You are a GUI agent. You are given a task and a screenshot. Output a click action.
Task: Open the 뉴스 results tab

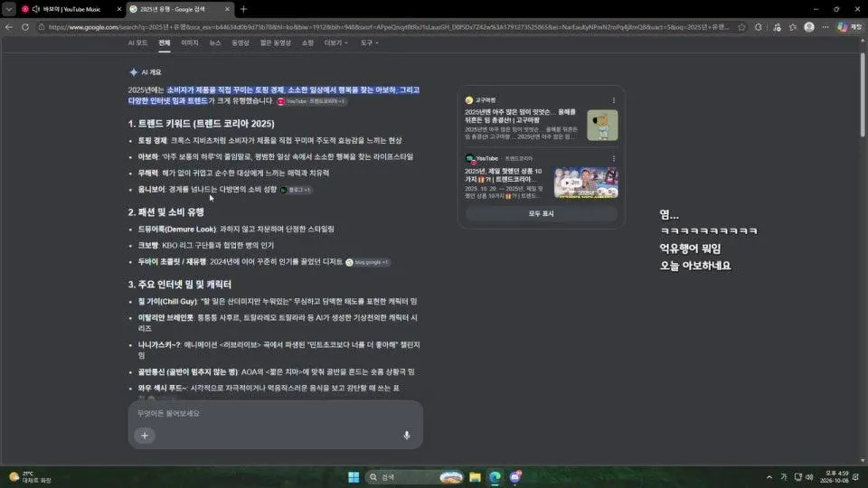pyautogui.click(x=215, y=42)
